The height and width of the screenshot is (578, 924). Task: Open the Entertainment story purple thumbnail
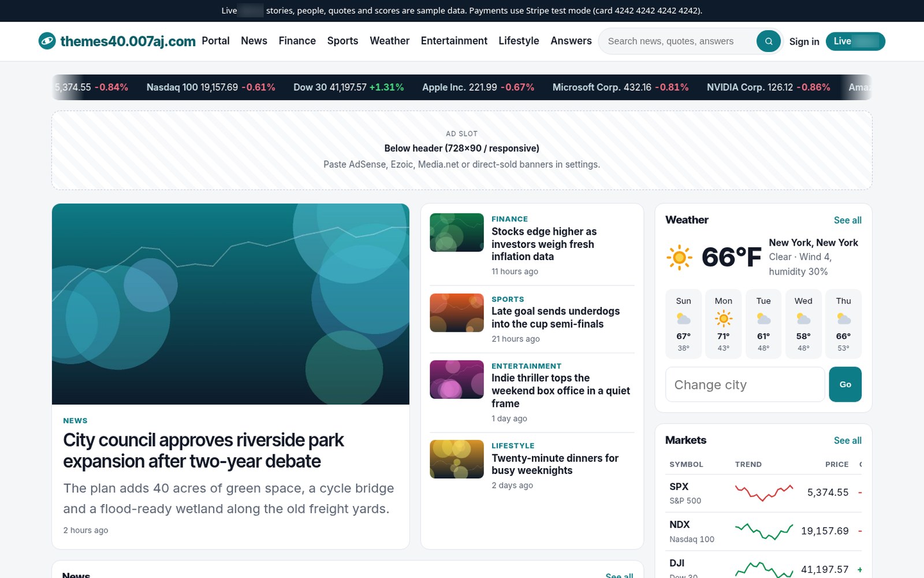[457, 380]
